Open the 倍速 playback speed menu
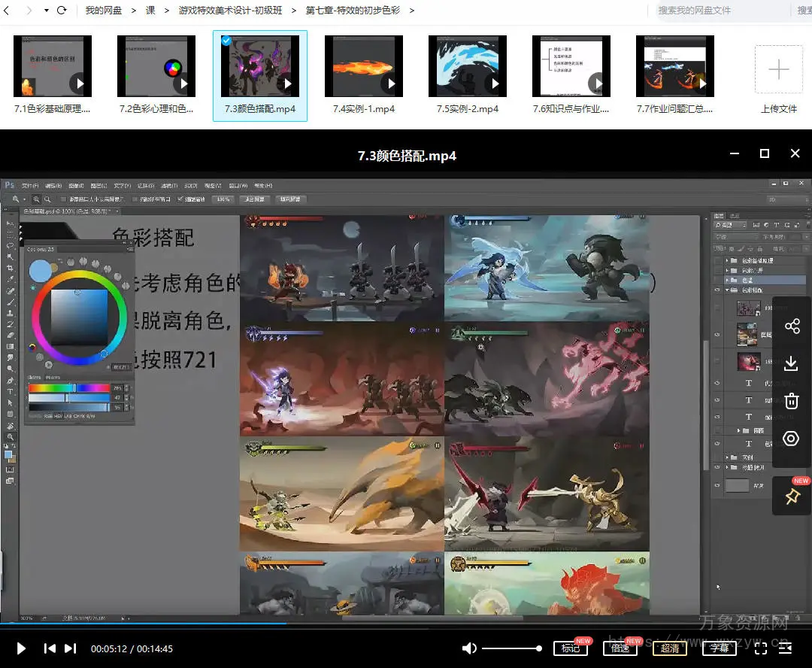Image resolution: width=812 pixels, height=668 pixels. [x=620, y=648]
